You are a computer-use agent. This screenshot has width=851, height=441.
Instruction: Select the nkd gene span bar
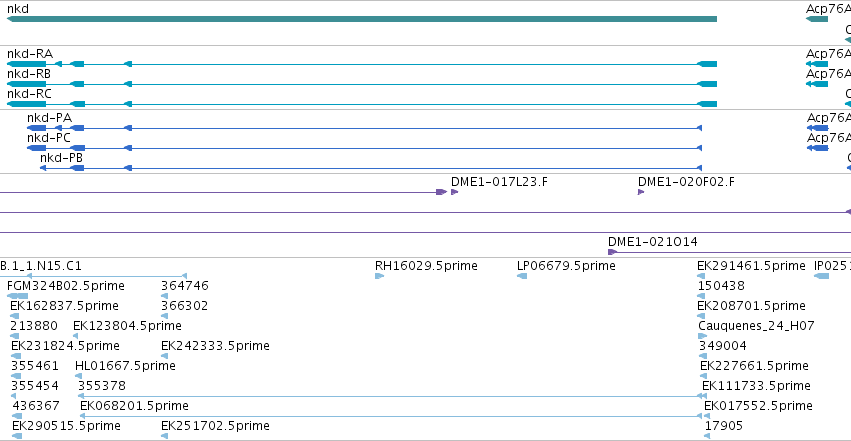pos(362,19)
